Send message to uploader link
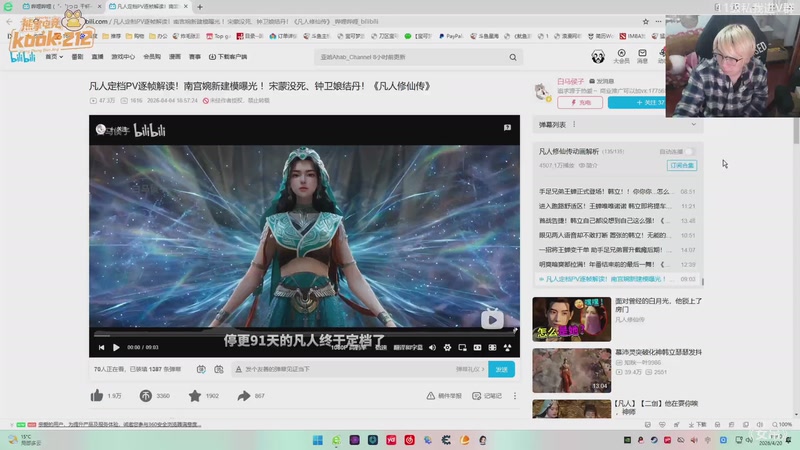Image resolution: width=800 pixels, height=450 pixels. coord(602,81)
